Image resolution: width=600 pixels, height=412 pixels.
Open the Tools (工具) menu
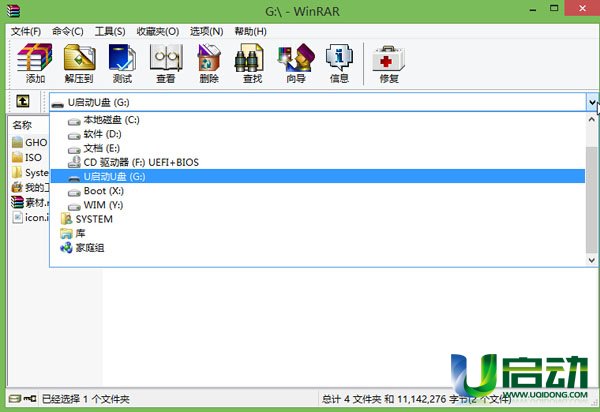110,31
